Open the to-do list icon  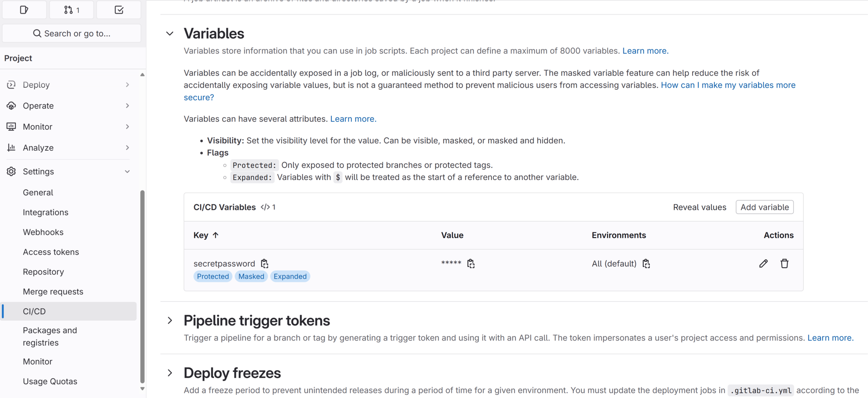(118, 9)
